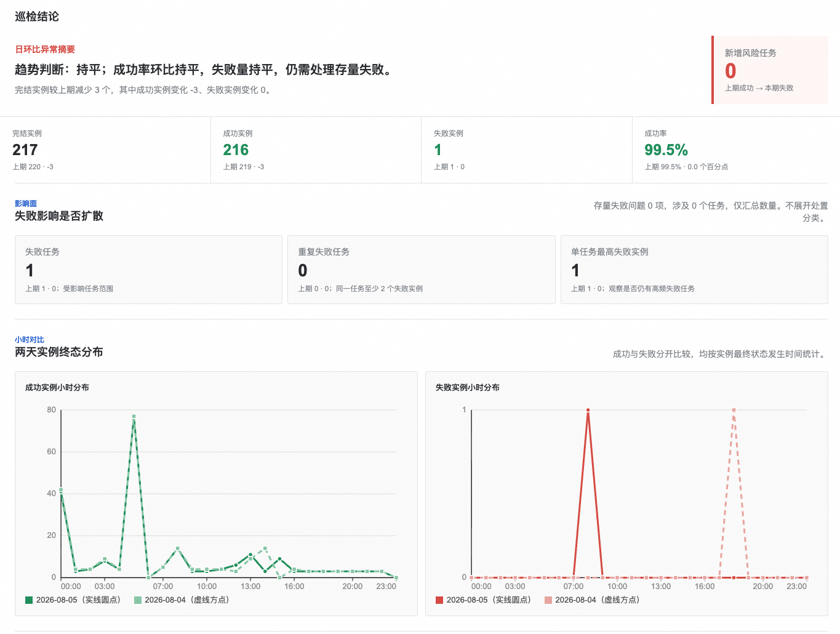Click the 上期 220 · -3 comparison text
Screen dimensions: 840x634
click(33, 167)
